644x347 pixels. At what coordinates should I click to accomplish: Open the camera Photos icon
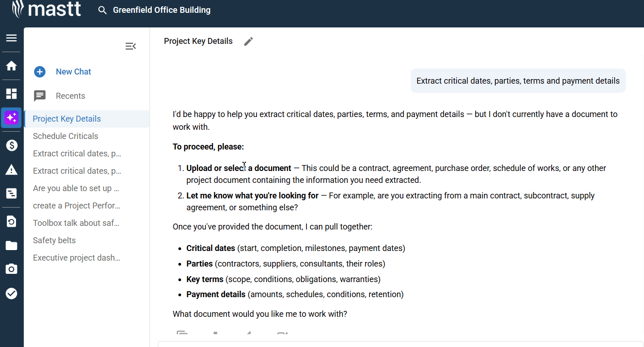coord(11,269)
